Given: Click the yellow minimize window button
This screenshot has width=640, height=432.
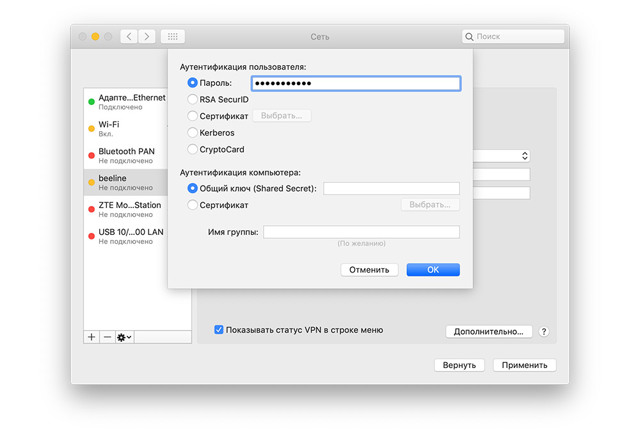Looking at the screenshot, I should pos(95,37).
